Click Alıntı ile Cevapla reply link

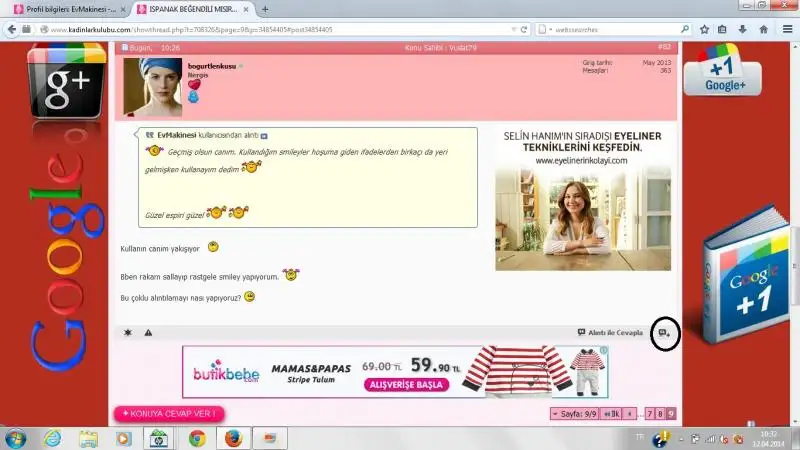click(x=612, y=332)
